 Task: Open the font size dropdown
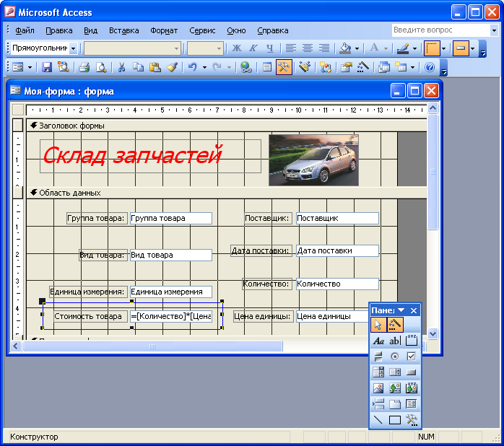tap(220, 48)
